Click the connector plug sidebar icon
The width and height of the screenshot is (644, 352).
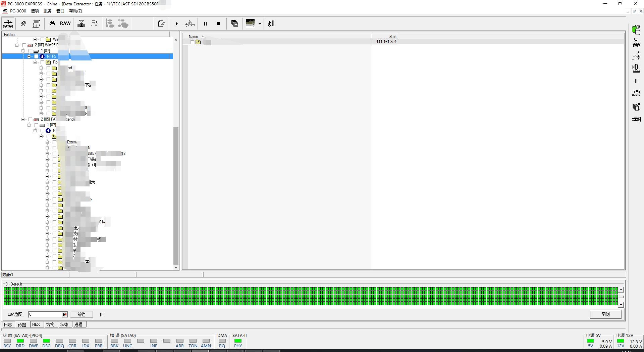(636, 119)
